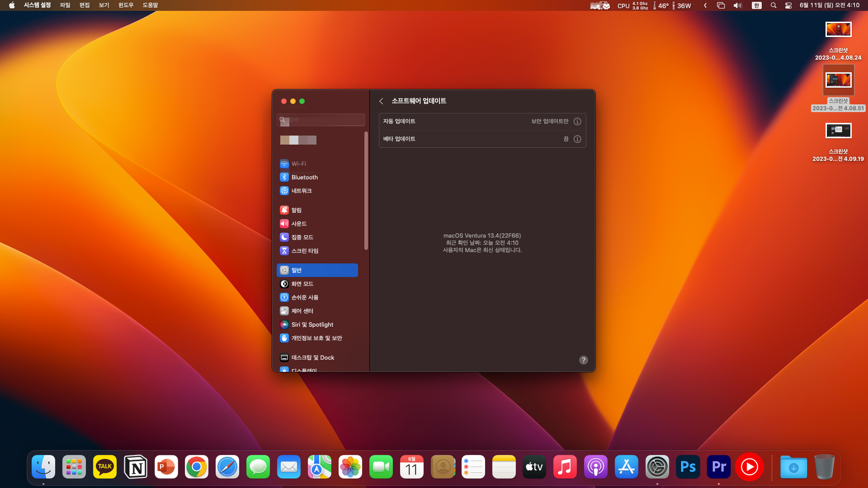
Task: Open Notes from the Dock
Action: pos(504,467)
